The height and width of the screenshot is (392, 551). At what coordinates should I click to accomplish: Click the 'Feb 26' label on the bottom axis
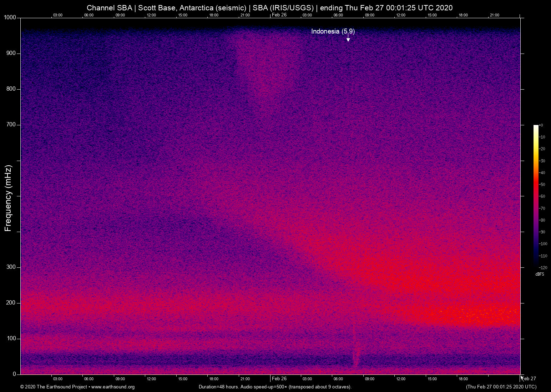click(x=279, y=378)
